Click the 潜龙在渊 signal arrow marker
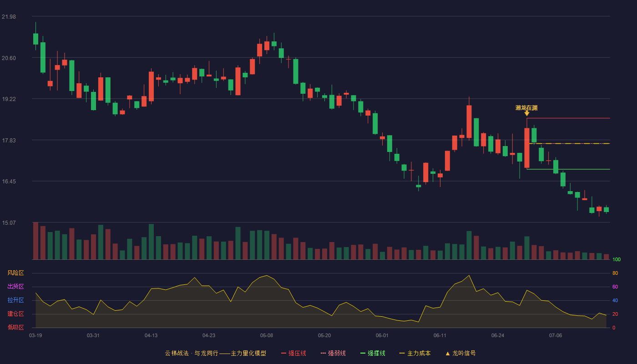 527,113
